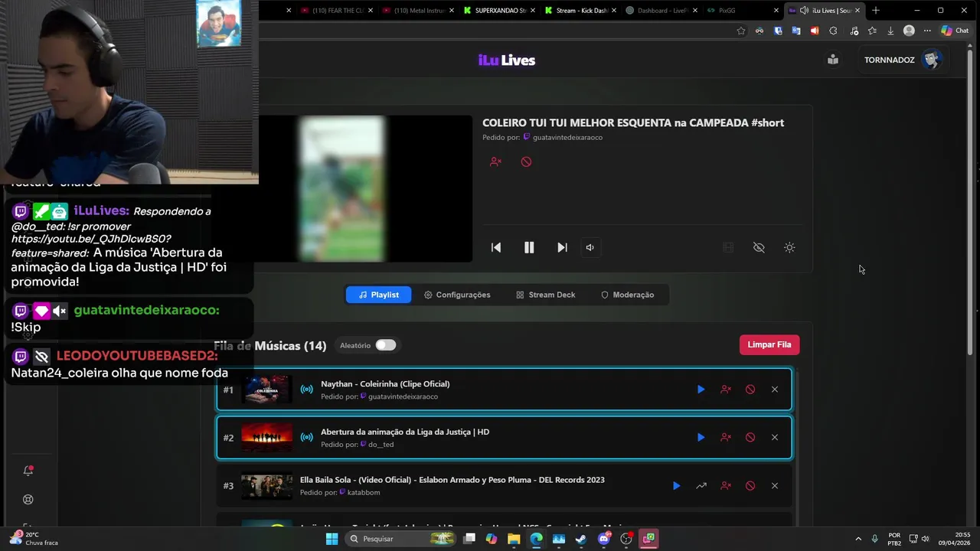Open the Windows Start menu
Image resolution: width=980 pixels, height=551 pixels.
[x=332, y=539]
